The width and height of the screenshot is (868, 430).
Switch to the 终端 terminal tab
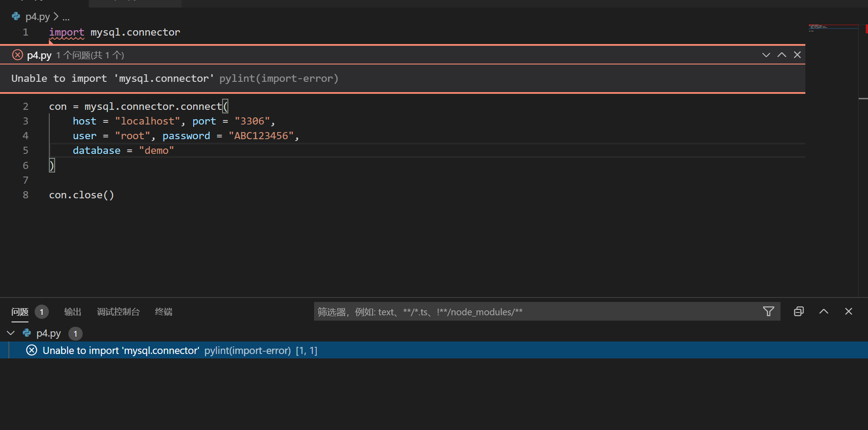click(x=163, y=312)
